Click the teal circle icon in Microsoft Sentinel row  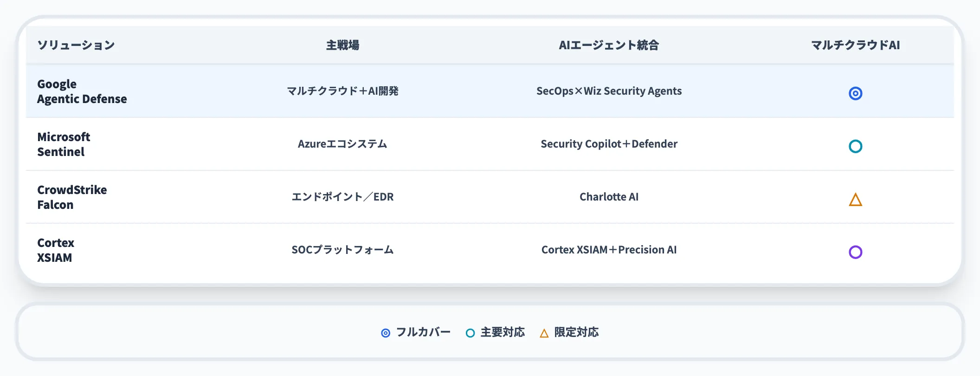[855, 146]
